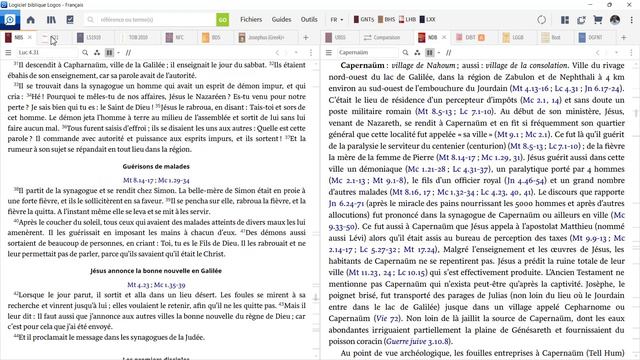
Task: Open the Jn 6.24-71 reference link
Action: (x=346, y=203)
